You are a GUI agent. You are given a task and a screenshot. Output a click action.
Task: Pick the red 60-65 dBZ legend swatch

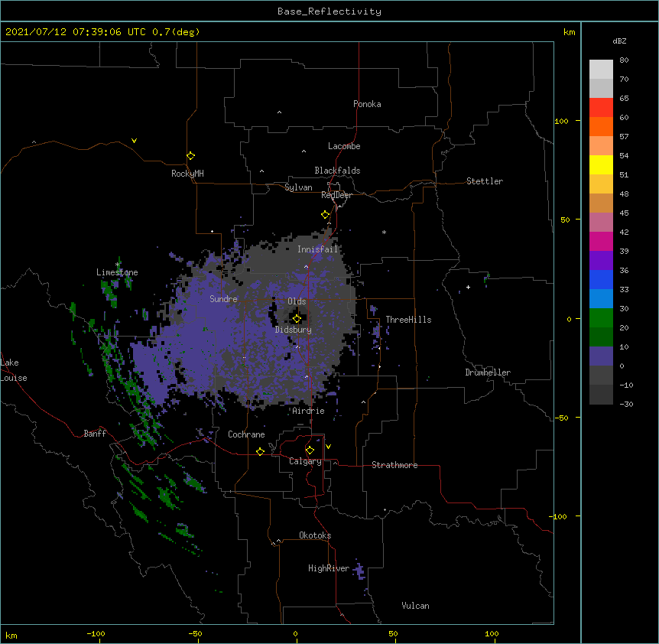pyautogui.click(x=601, y=107)
